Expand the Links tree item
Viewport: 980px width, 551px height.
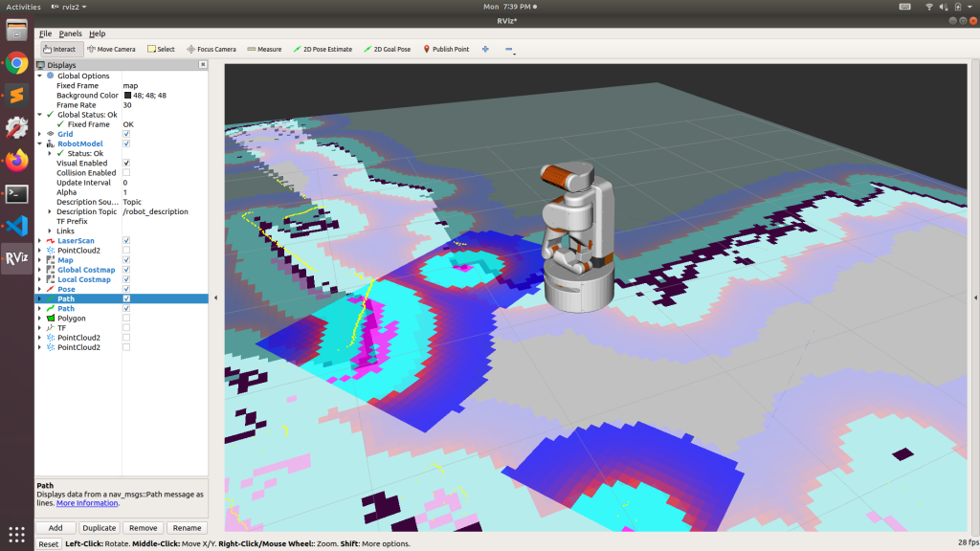point(49,231)
